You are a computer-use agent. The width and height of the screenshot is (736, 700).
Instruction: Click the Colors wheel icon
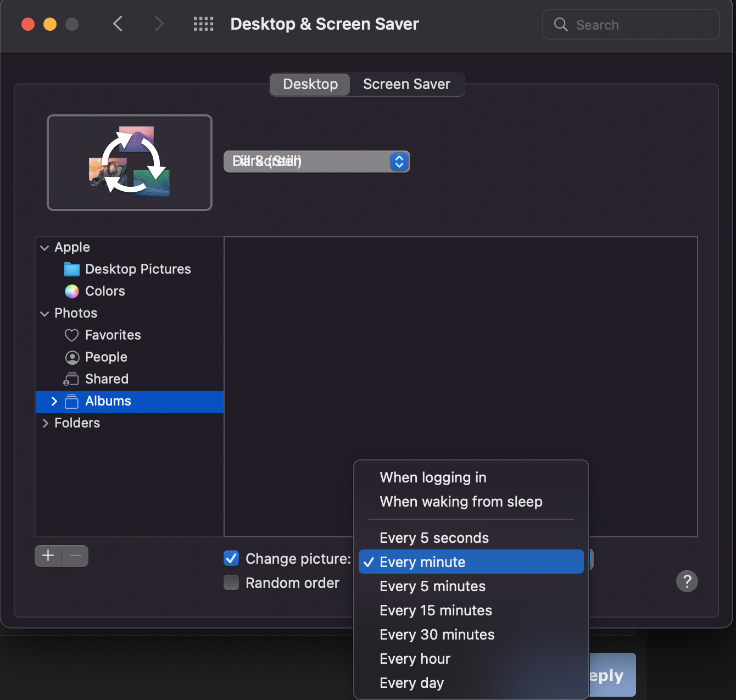[72, 291]
